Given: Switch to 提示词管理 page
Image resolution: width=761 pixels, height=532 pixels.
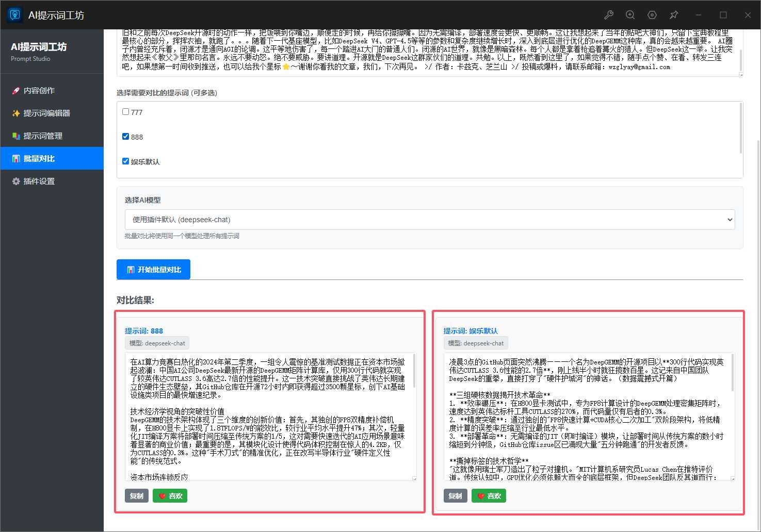Looking at the screenshot, I should (x=52, y=136).
